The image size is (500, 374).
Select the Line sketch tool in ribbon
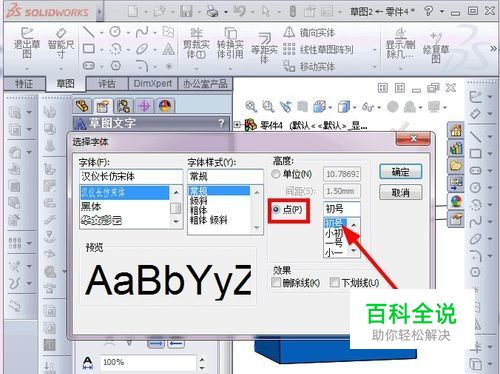[x=89, y=32]
